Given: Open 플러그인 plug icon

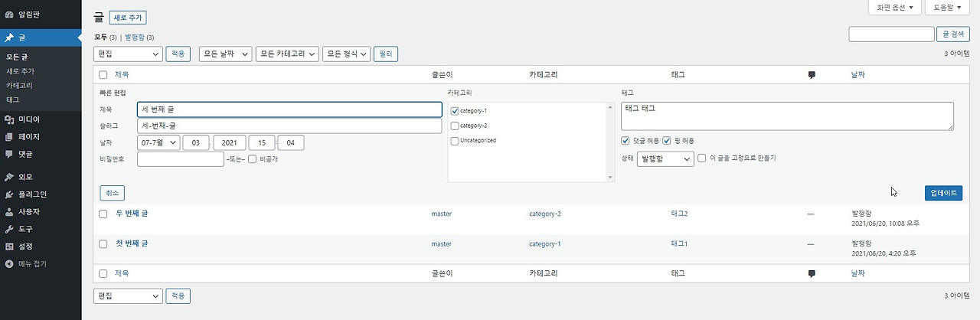Looking at the screenshot, I should coord(9,194).
